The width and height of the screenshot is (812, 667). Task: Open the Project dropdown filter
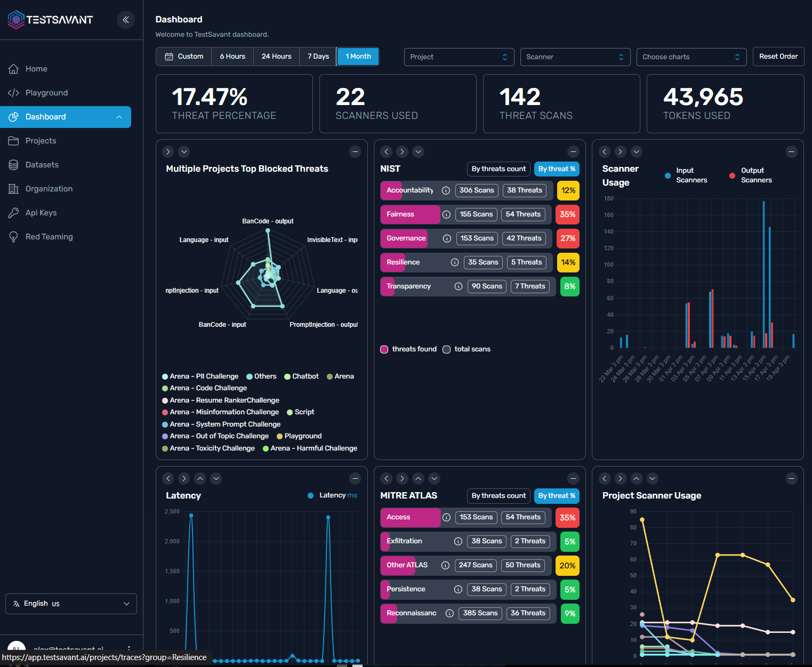pyautogui.click(x=459, y=57)
